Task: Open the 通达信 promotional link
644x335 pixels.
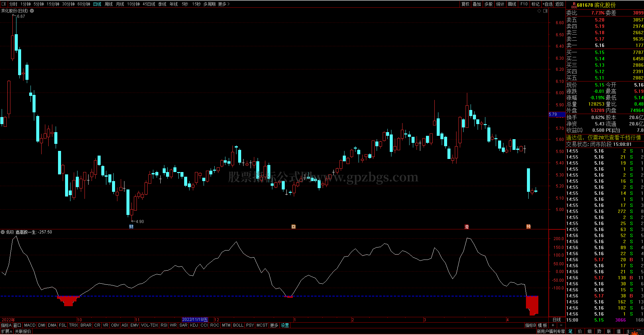Action: coord(603,137)
